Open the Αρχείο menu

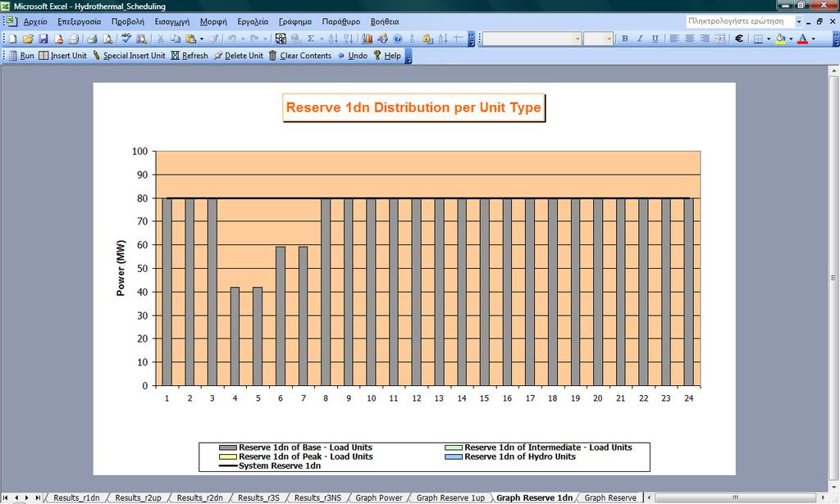click(x=35, y=21)
